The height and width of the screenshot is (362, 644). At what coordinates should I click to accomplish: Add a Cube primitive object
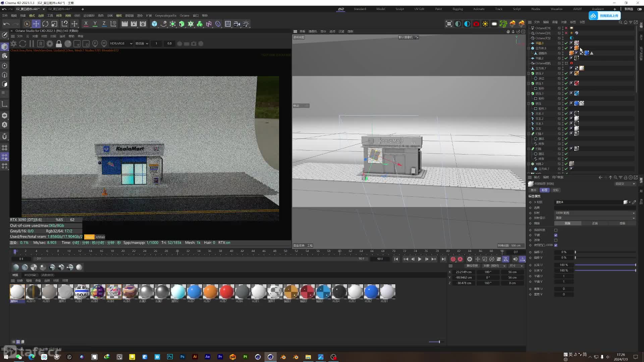(x=154, y=24)
